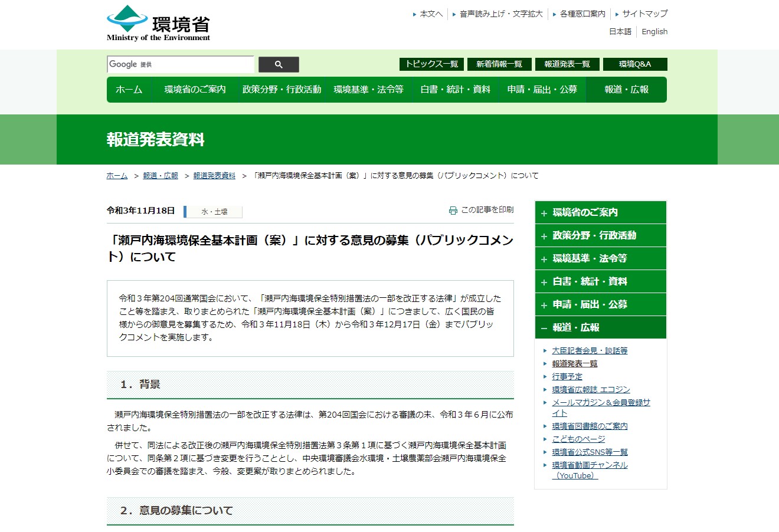Open 大臣記者会見・談話等 sidebar link
The width and height of the screenshot is (779, 532).
pos(590,350)
